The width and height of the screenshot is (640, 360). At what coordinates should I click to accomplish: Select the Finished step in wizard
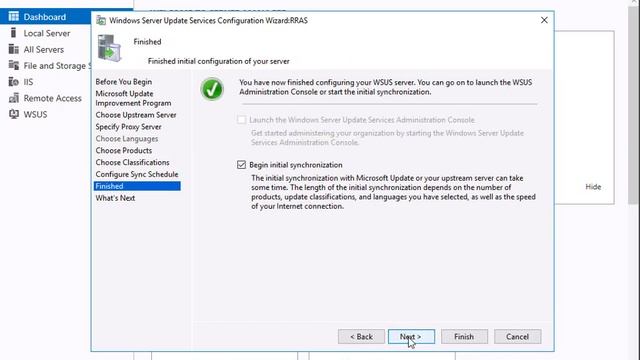(x=137, y=186)
